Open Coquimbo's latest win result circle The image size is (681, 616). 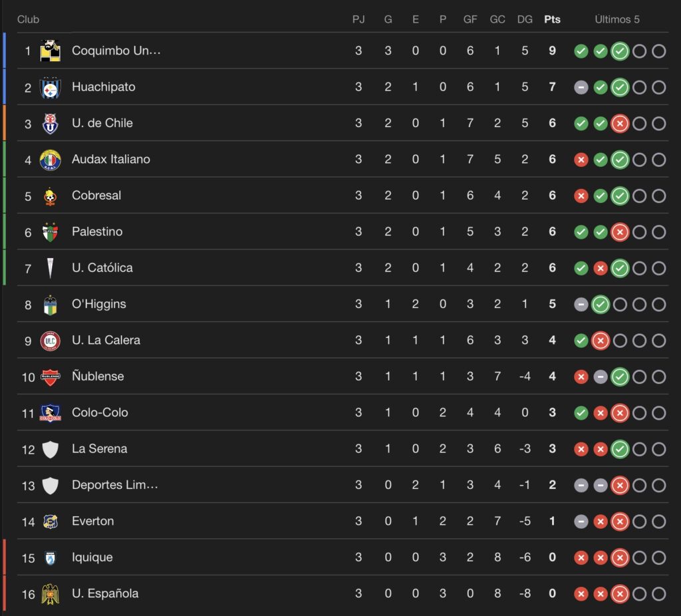[x=620, y=51]
